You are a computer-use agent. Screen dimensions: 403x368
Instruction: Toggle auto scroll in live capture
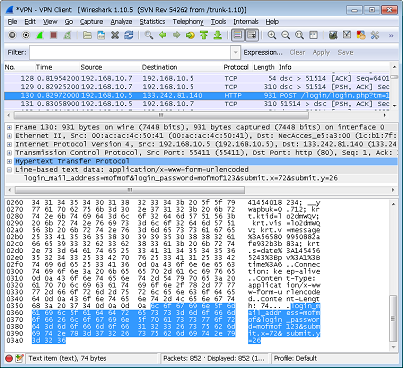coord(252,35)
